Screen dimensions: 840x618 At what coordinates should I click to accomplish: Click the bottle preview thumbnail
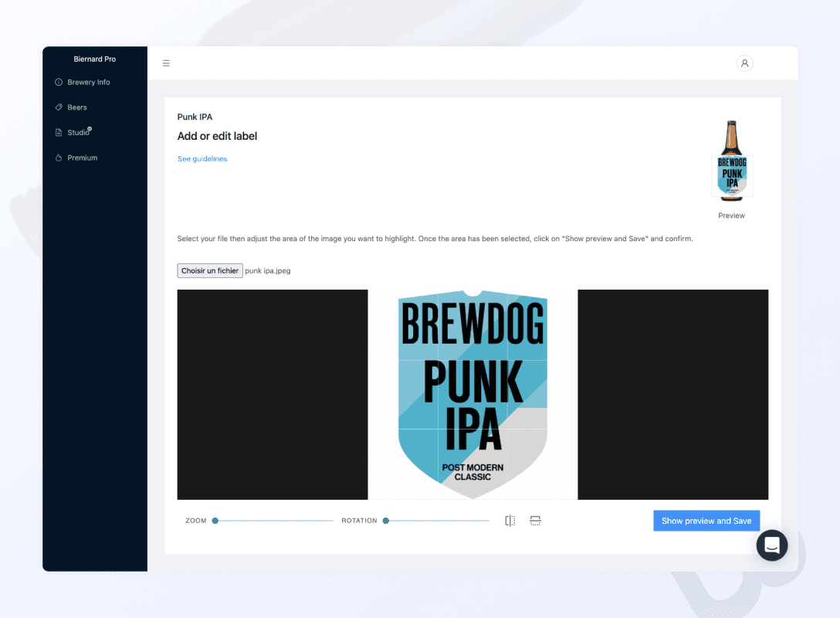[x=731, y=161]
